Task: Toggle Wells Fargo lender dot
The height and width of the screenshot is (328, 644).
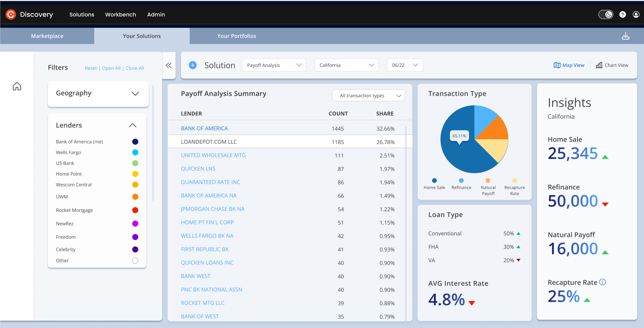Action: (135, 152)
